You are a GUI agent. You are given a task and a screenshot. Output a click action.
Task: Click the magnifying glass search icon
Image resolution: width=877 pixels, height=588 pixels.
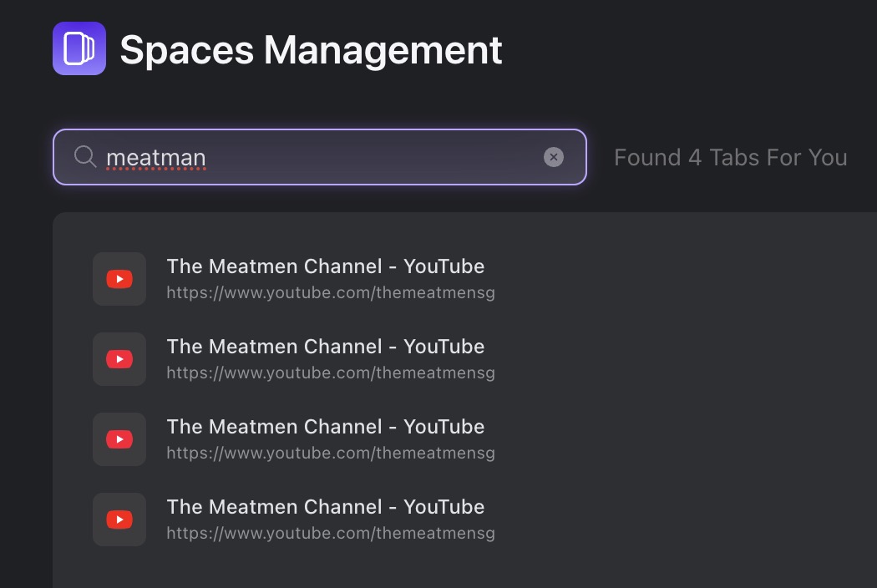pyautogui.click(x=84, y=156)
